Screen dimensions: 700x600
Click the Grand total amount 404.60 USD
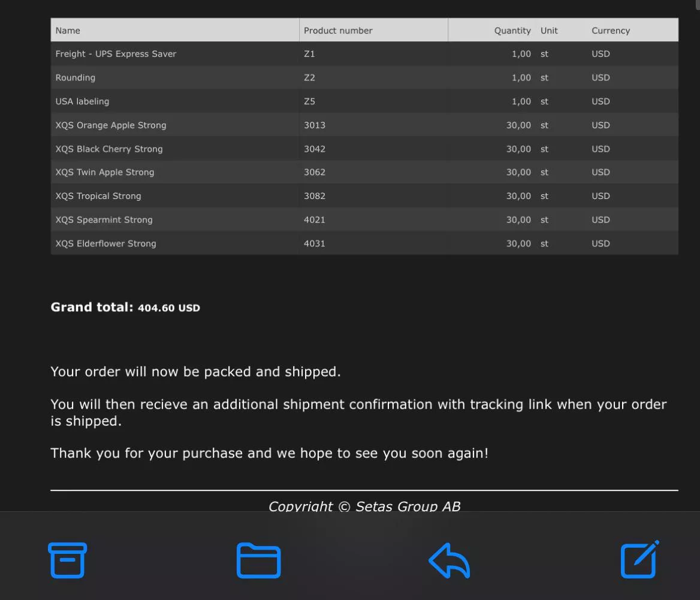click(x=168, y=308)
